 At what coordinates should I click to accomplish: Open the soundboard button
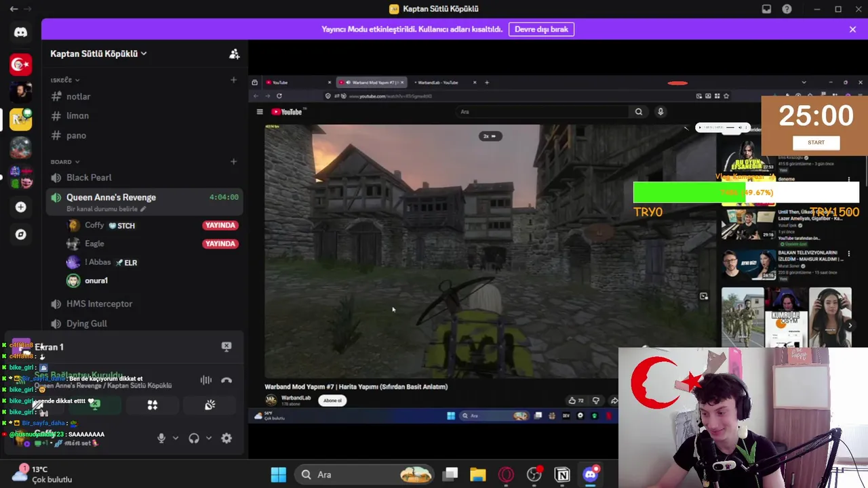(x=210, y=405)
